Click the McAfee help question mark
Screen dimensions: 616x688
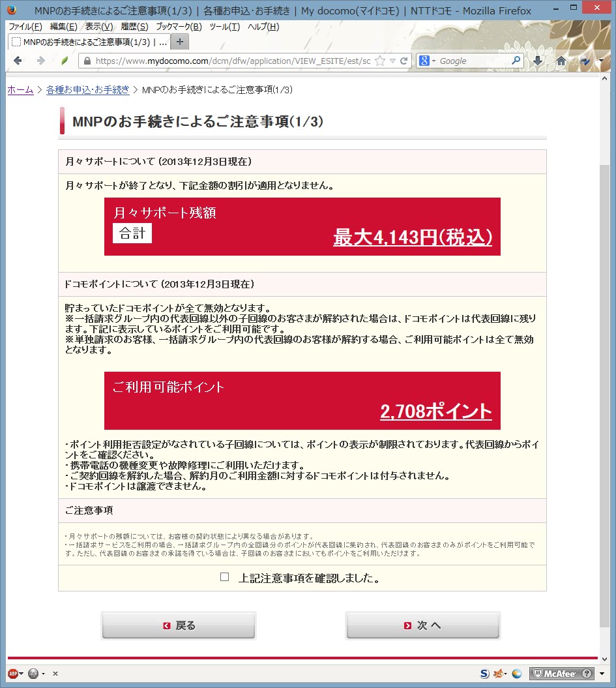pyautogui.click(x=587, y=674)
